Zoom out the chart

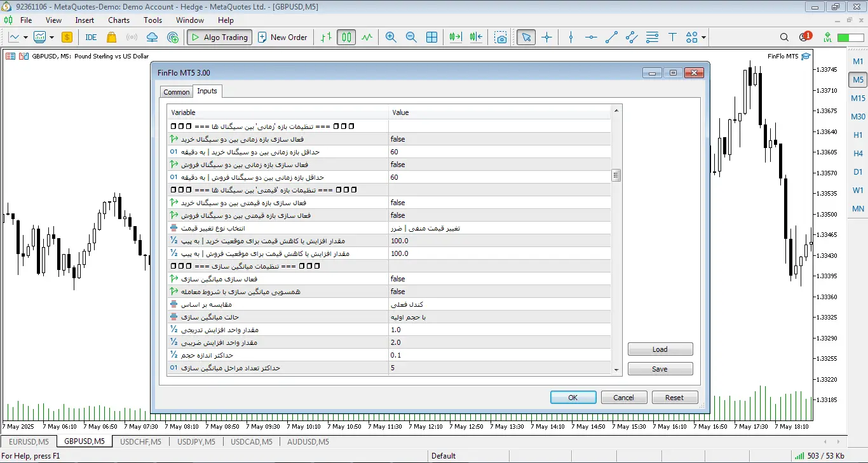click(411, 37)
